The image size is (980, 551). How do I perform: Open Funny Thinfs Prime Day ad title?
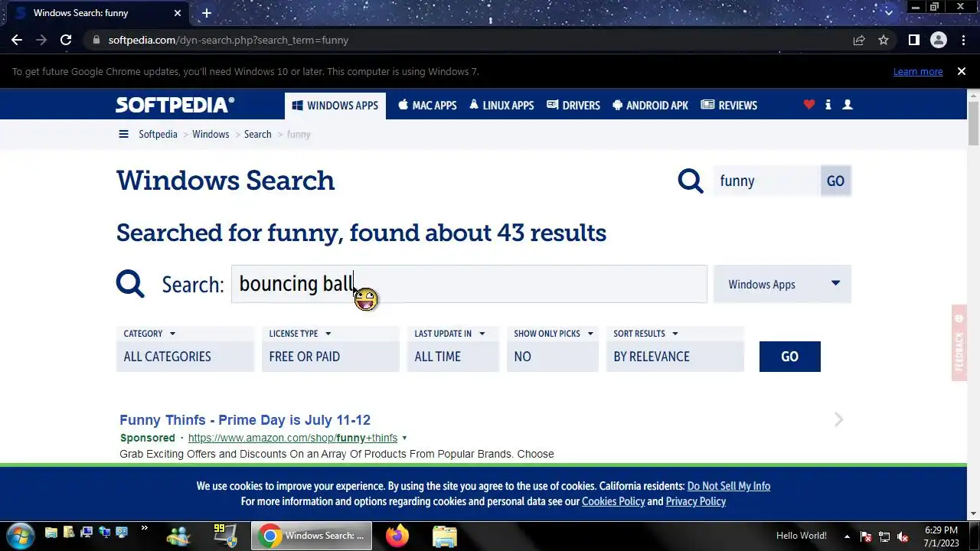[245, 420]
